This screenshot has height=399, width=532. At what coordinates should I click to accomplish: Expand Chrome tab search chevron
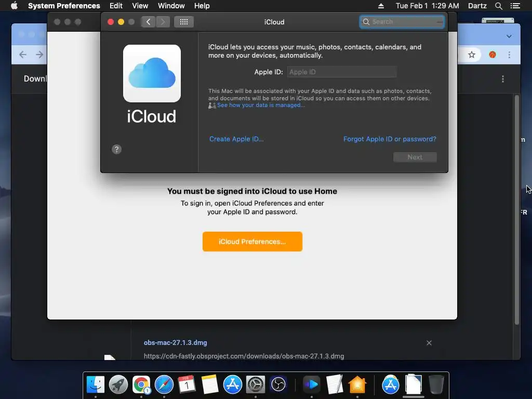pyautogui.click(x=509, y=36)
